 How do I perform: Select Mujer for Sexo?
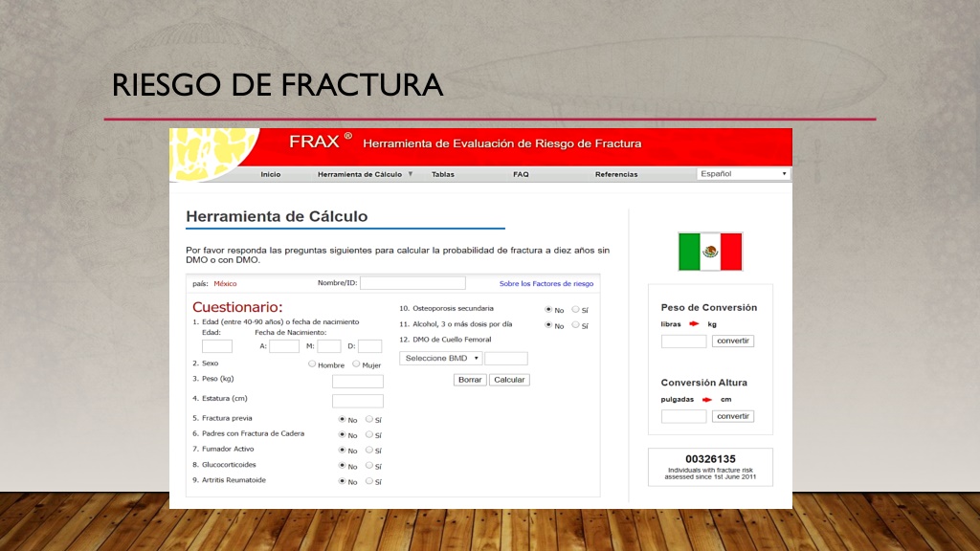pos(356,364)
